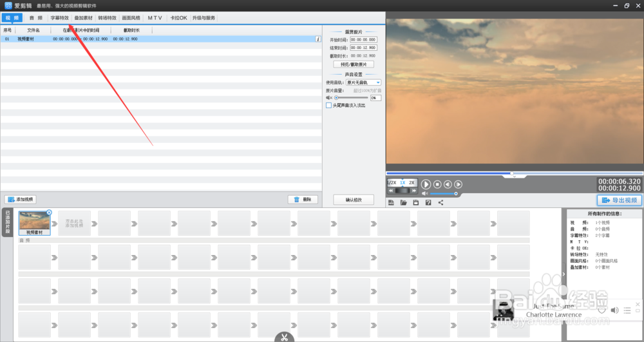Click the rewind double-arrow icon
644x342 pixels.
tap(391, 191)
